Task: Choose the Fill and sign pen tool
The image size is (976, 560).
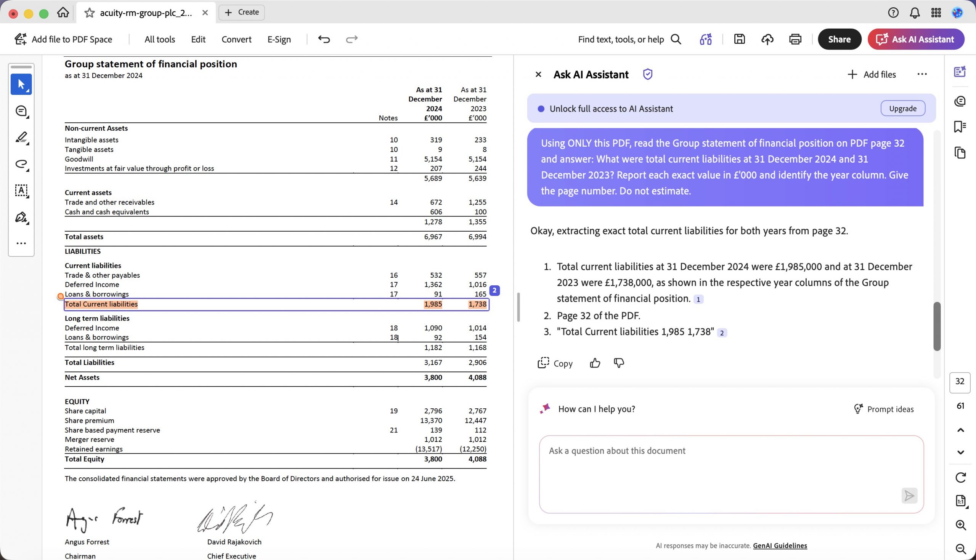Action: tap(21, 218)
